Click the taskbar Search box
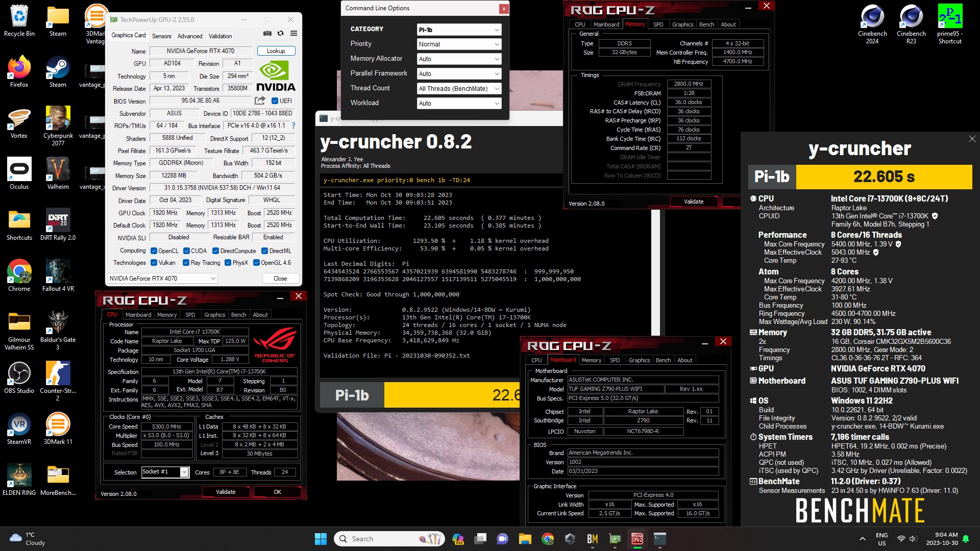The image size is (980, 551). tap(390, 539)
